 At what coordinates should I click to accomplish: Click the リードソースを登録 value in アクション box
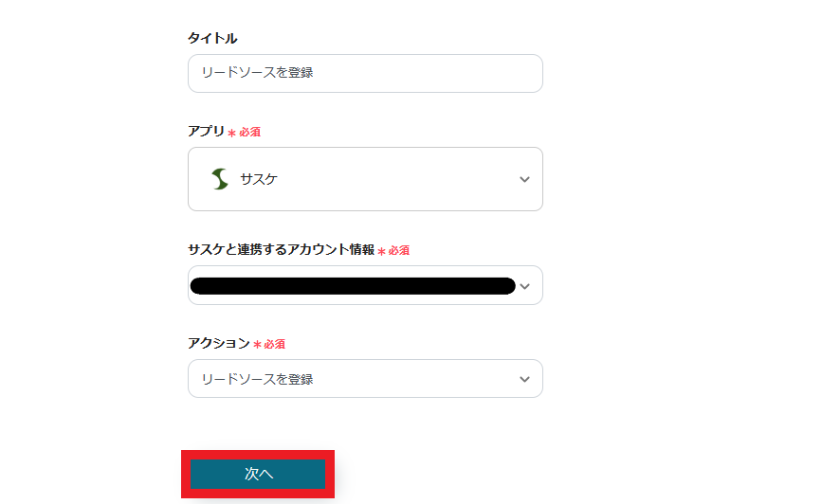pyautogui.click(x=257, y=379)
